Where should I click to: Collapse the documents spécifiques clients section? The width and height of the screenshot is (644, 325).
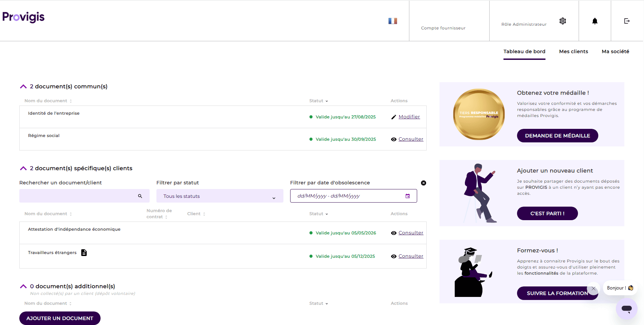point(23,168)
